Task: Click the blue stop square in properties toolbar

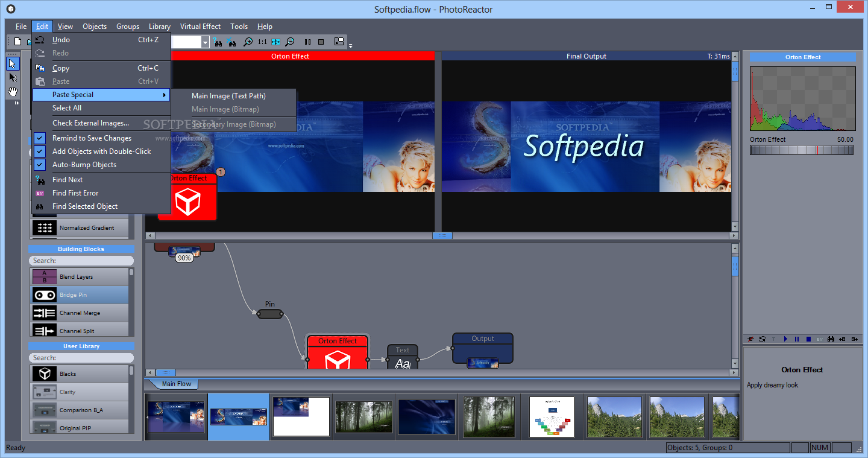Action: coord(808,339)
